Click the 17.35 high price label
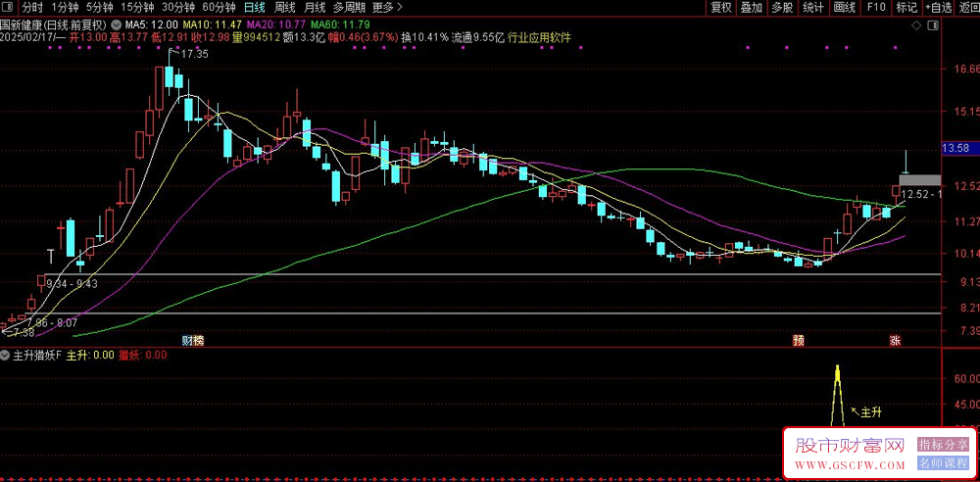The height and width of the screenshot is (482, 980). 195,55
